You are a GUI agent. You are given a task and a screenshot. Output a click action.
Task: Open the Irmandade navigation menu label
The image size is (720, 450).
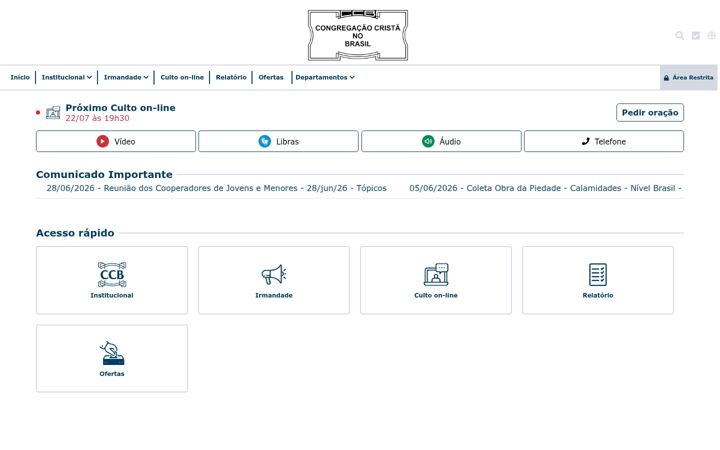coord(122,78)
